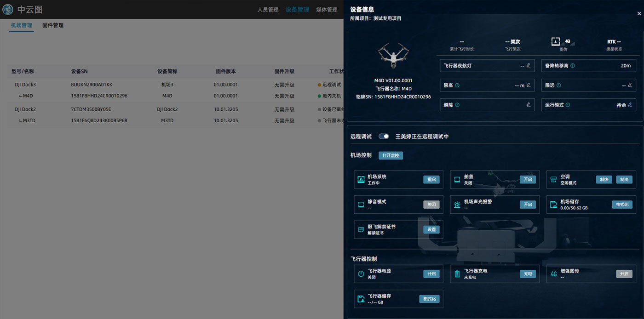
Task: Edit the 运行模式 value with its pencil icon
Action: 630,105
